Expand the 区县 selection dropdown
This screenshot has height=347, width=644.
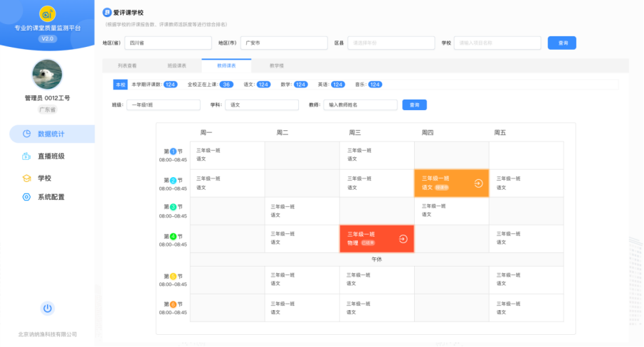(x=391, y=43)
